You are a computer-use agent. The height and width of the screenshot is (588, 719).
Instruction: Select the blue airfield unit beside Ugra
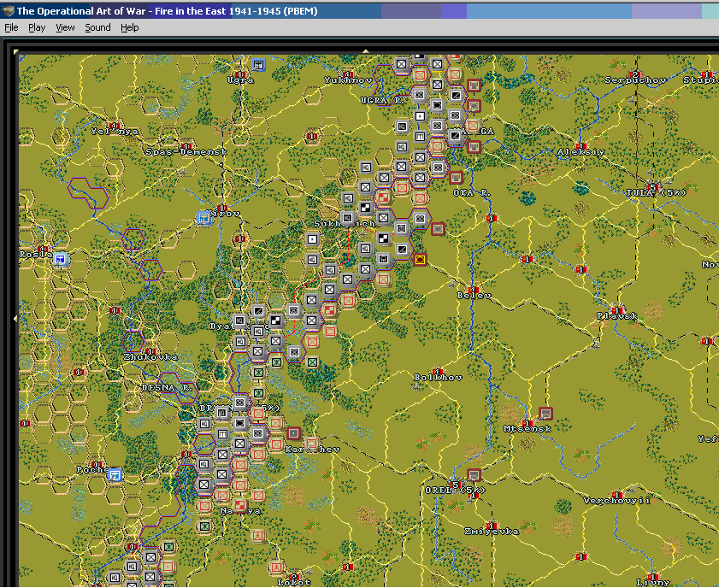point(259,65)
